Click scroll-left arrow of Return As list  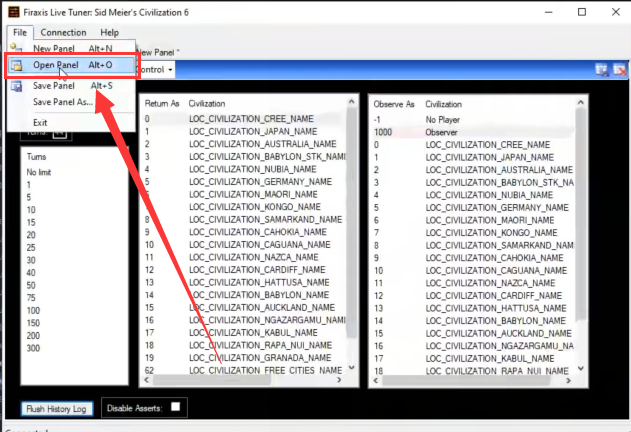[x=146, y=380]
